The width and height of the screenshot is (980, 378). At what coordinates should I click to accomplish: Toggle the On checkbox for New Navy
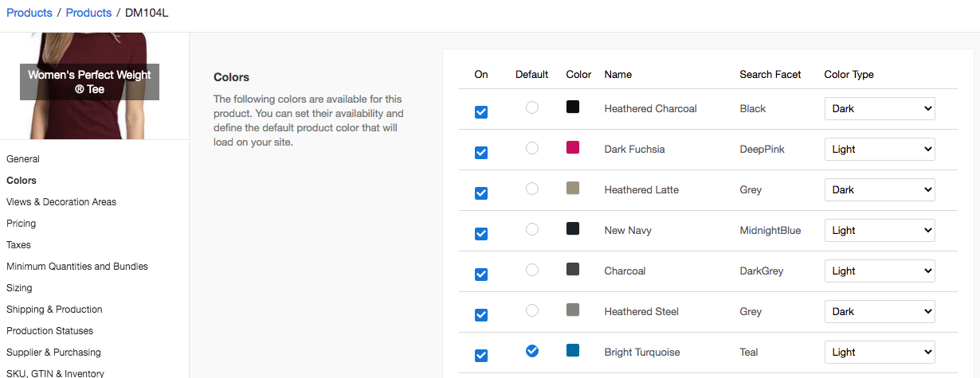point(481,234)
